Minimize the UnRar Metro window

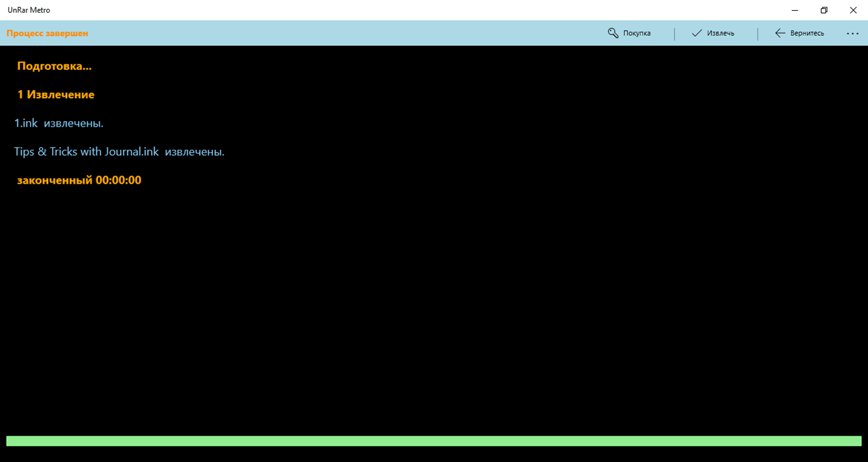pyautogui.click(x=794, y=10)
